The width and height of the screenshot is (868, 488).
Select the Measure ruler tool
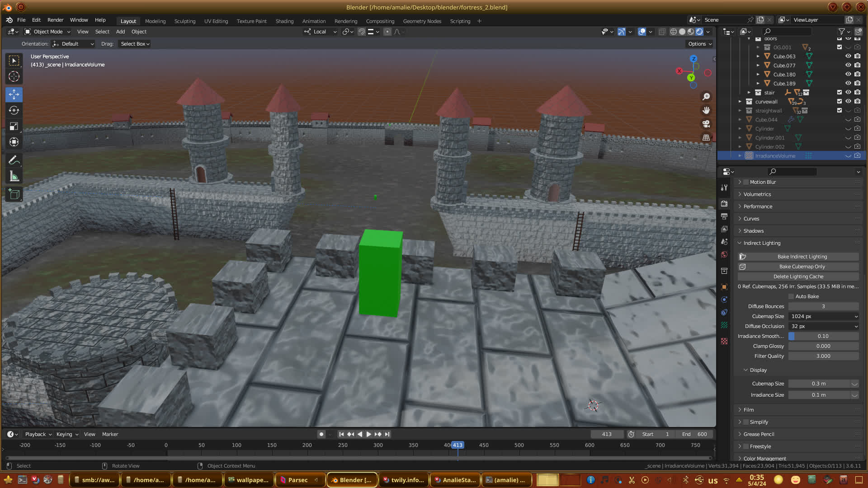[14, 177]
